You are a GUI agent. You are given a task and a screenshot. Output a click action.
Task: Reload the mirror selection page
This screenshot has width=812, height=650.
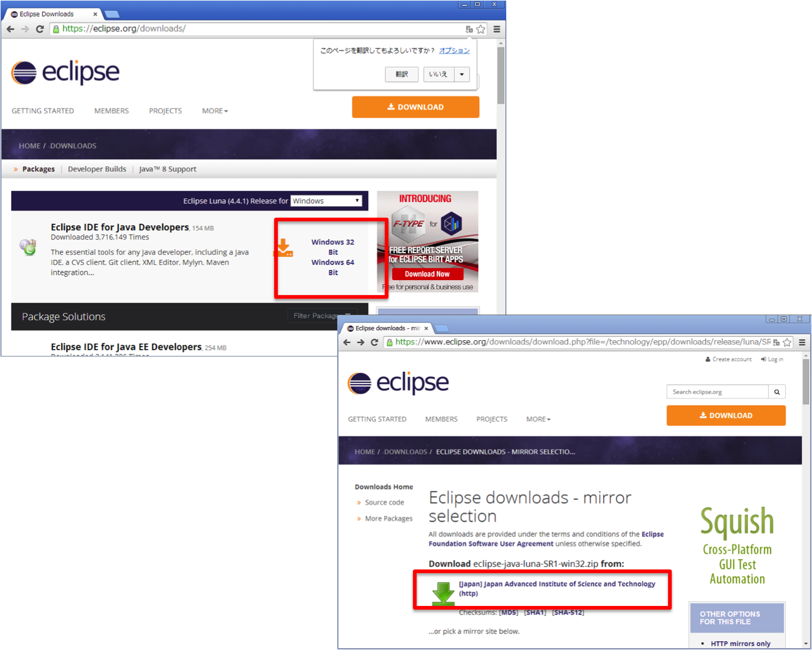(374, 342)
